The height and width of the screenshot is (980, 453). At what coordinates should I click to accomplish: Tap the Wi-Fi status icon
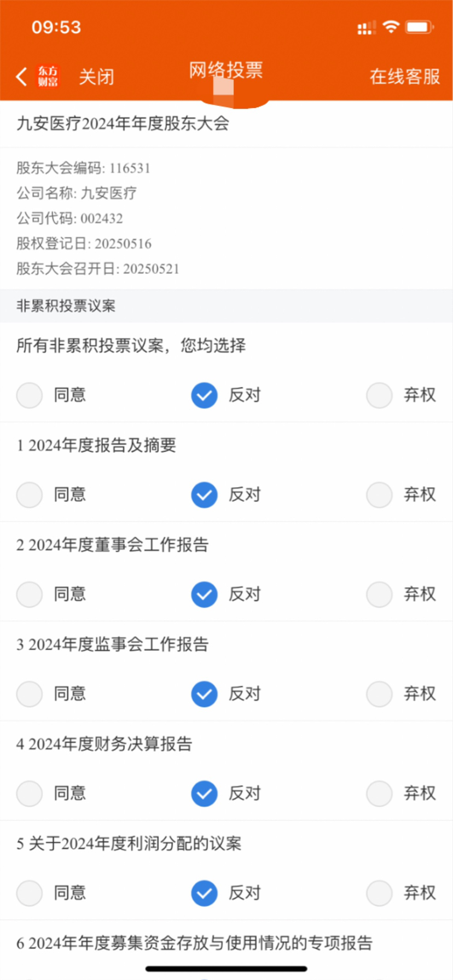click(x=391, y=26)
